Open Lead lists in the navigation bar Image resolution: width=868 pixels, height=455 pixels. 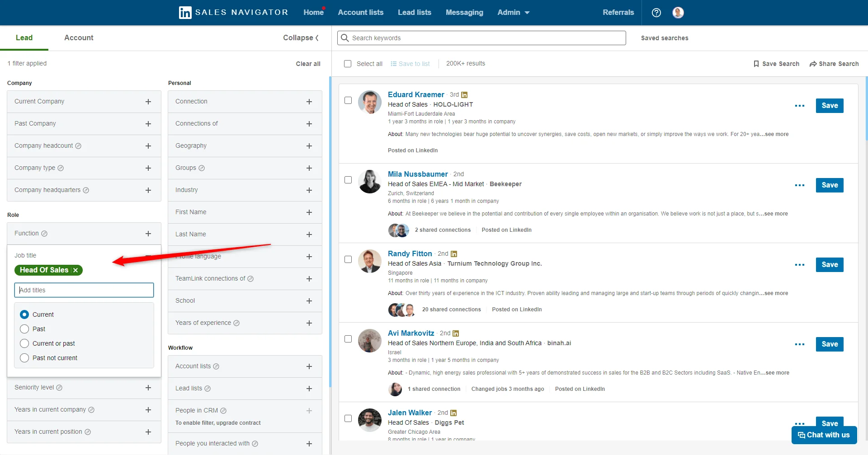(x=415, y=13)
